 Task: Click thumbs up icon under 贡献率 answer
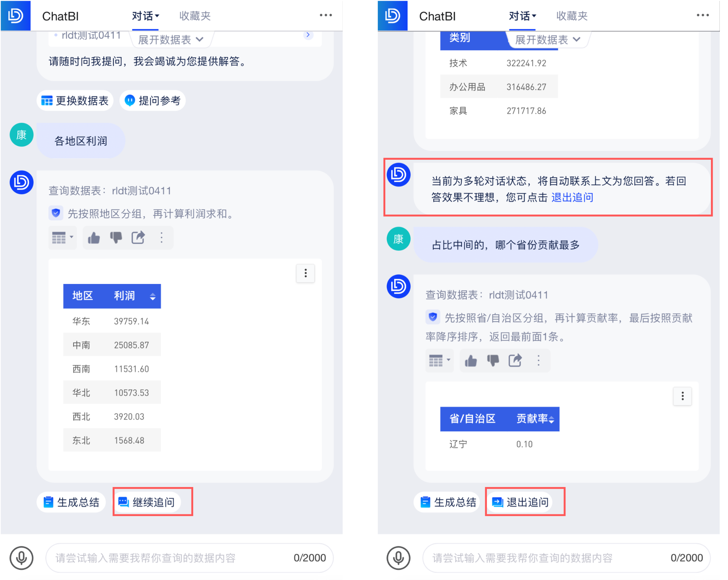coord(471,361)
